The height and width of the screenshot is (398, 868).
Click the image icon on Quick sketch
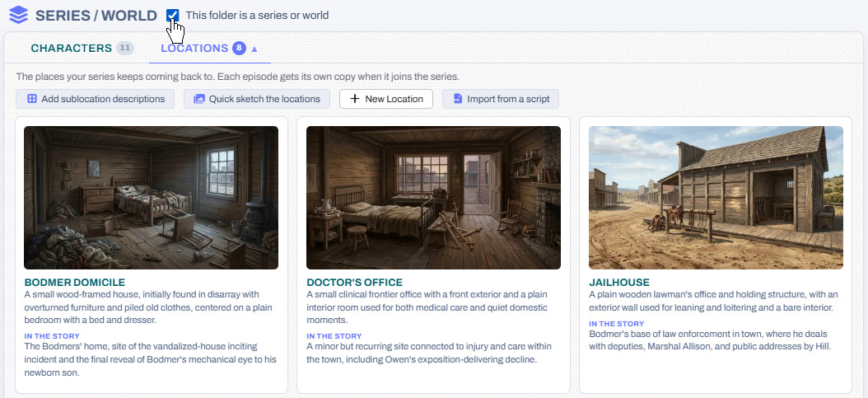pyautogui.click(x=199, y=99)
